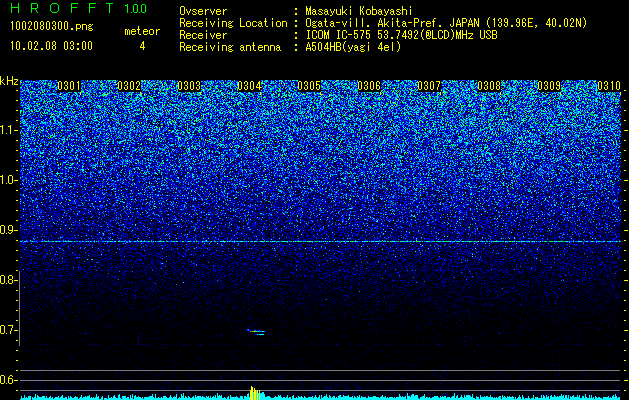
Task: Click the 0306 time marker label
Action: point(369,86)
